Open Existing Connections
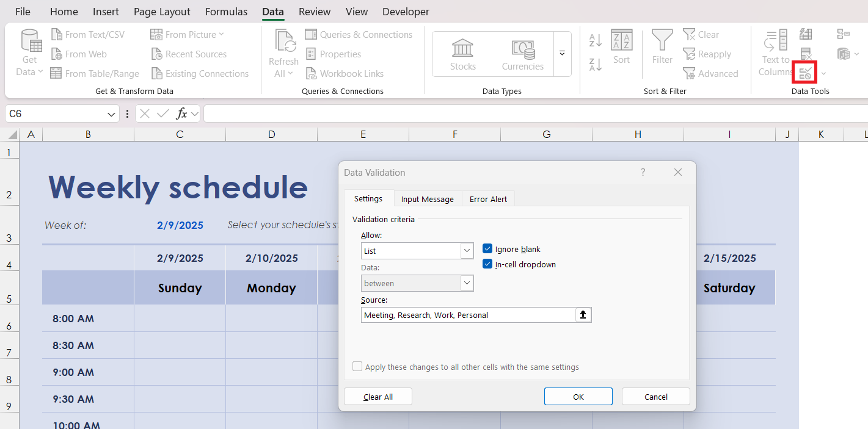 [x=200, y=74]
